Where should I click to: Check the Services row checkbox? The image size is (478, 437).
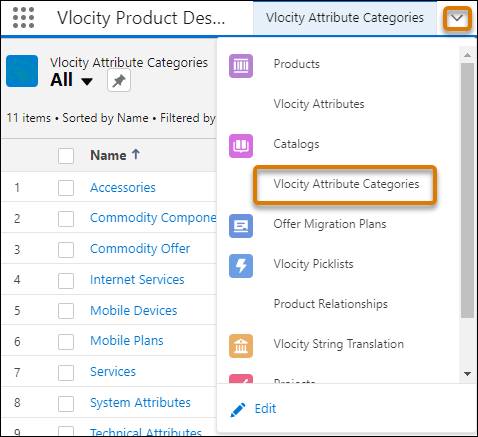tap(66, 373)
